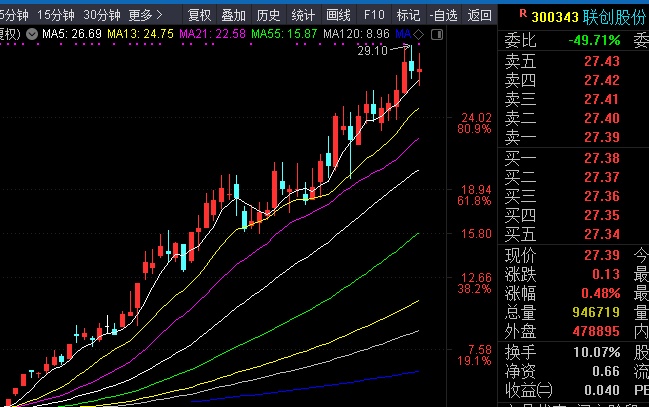This screenshot has width=649, height=407.
Task: Switch to the 15分钟 chart tab
Action: click(55, 15)
